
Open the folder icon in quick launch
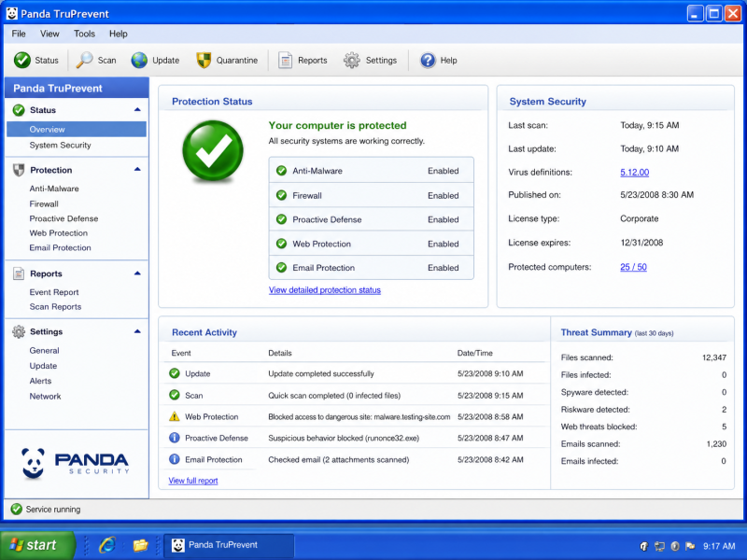pyautogui.click(x=140, y=545)
